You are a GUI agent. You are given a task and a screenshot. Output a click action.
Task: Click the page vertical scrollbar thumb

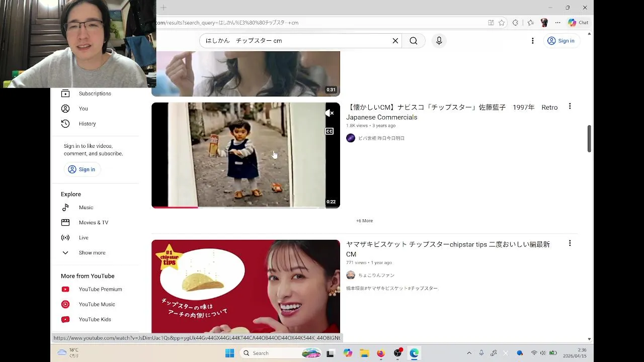point(589,138)
